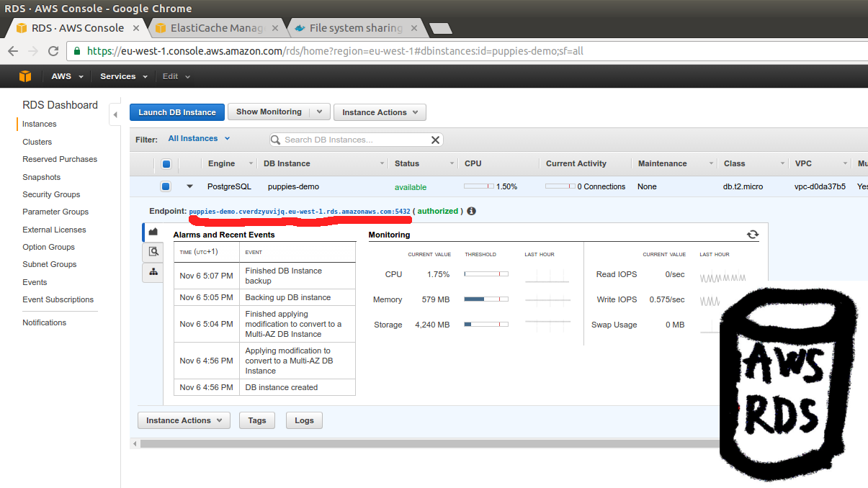Viewport: 868px width, 488px height.
Task: Click the browser back arrow
Action: click(13, 51)
